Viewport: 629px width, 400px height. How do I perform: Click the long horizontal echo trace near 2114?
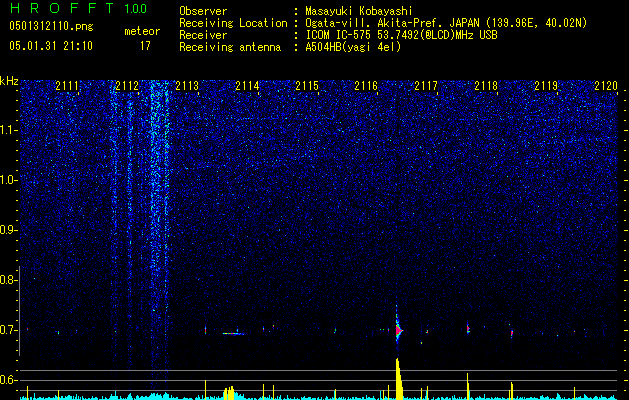pyautogui.click(x=233, y=333)
